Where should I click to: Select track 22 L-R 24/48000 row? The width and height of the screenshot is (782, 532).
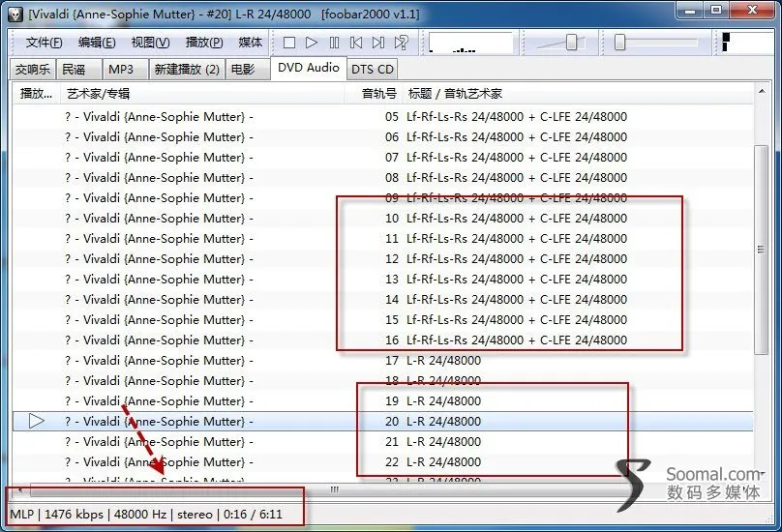[x=383, y=462]
